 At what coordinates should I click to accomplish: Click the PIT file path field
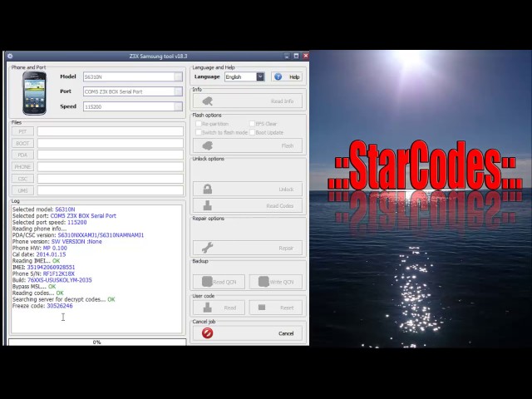click(111, 131)
